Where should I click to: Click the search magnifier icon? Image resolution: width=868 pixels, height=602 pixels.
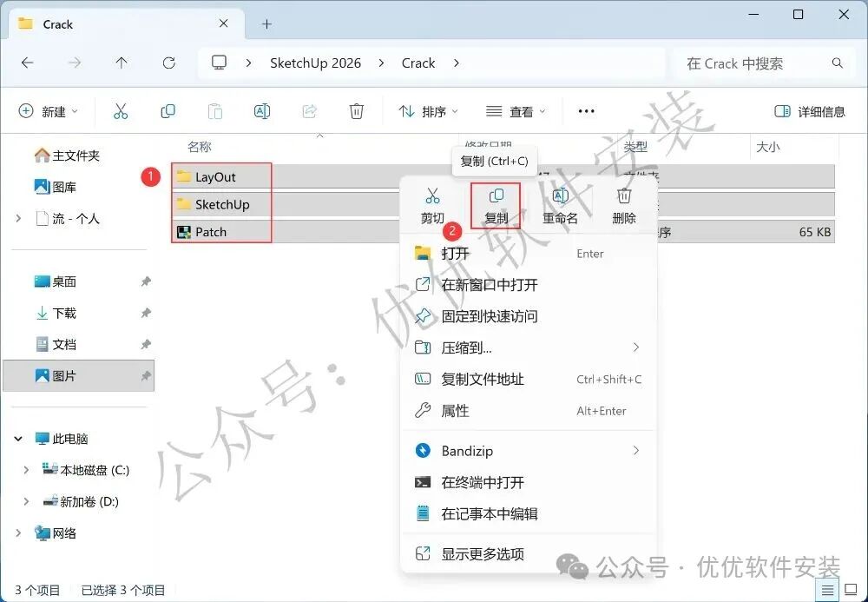[x=837, y=63]
